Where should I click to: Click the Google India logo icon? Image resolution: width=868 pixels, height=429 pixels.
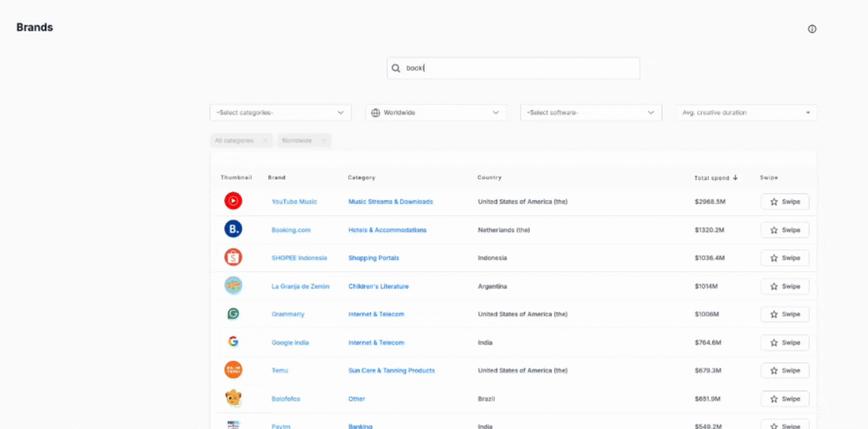coord(233,342)
